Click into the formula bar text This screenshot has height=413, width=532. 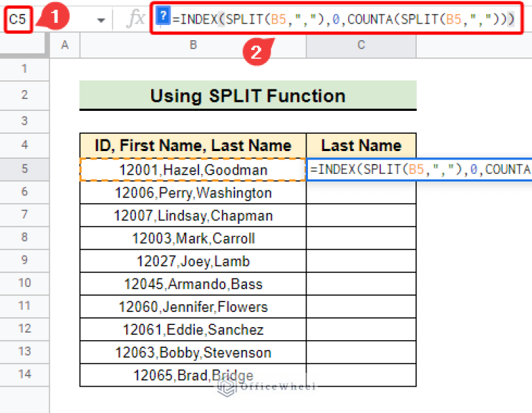(343, 19)
